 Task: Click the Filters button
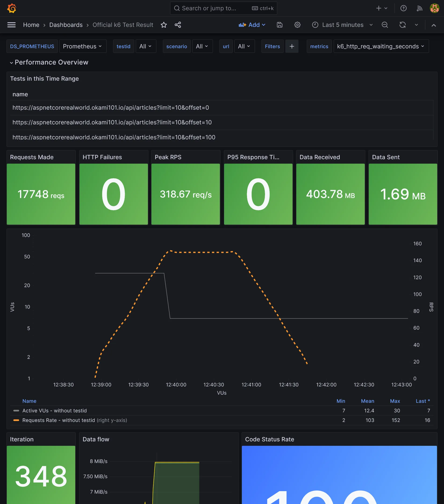coord(272,46)
